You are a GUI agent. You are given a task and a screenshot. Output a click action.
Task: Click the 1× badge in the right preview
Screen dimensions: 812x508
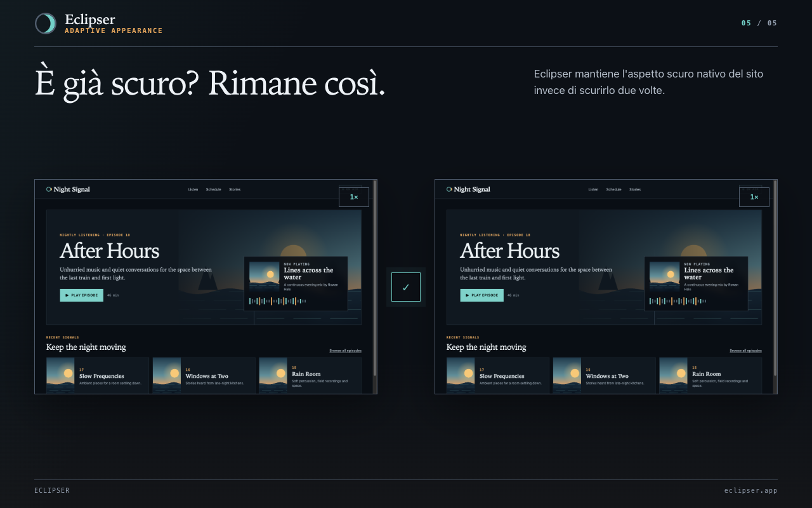754,197
